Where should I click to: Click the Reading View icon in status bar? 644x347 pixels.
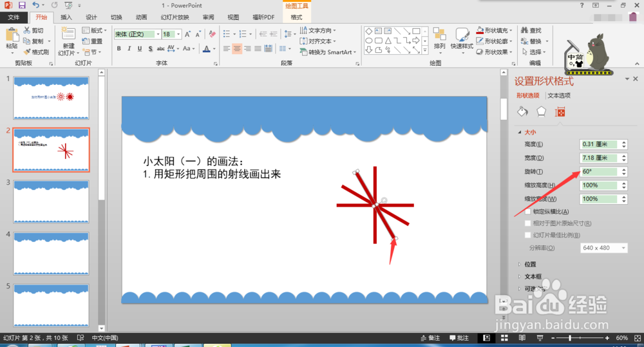(x=522, y=338)
